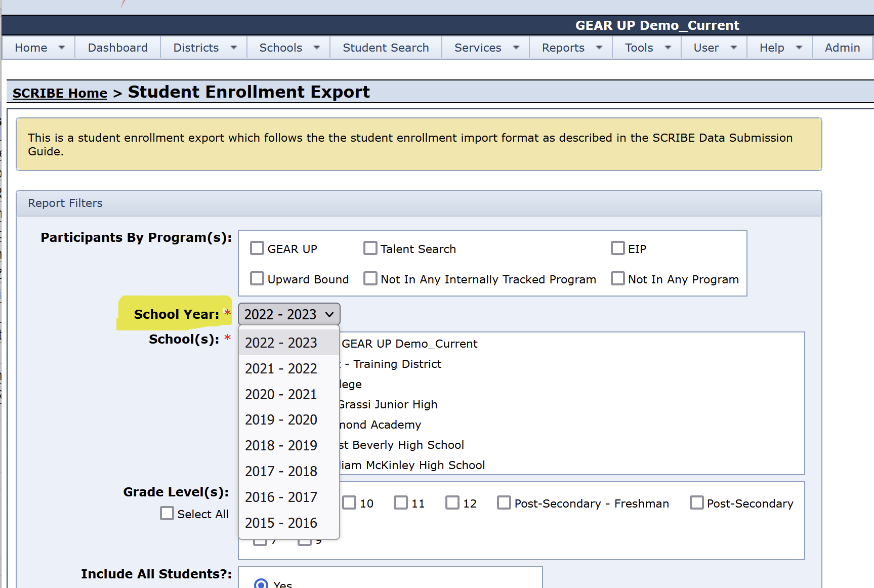Select 2020 - 2021 school year
874x588 pixels.
tap(288, 394)
